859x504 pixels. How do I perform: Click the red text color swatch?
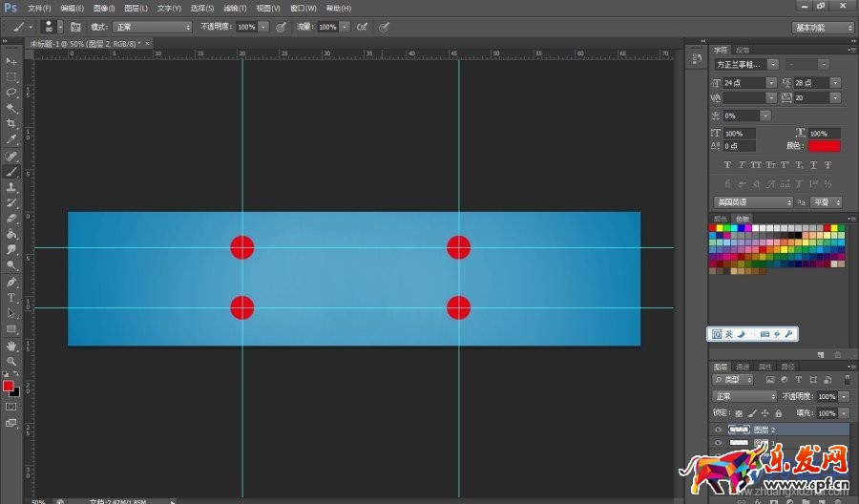[x=824, y=146]
